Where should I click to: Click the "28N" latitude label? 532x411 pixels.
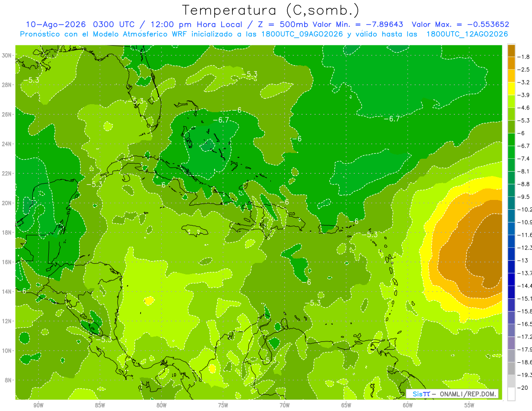point(8,85)
